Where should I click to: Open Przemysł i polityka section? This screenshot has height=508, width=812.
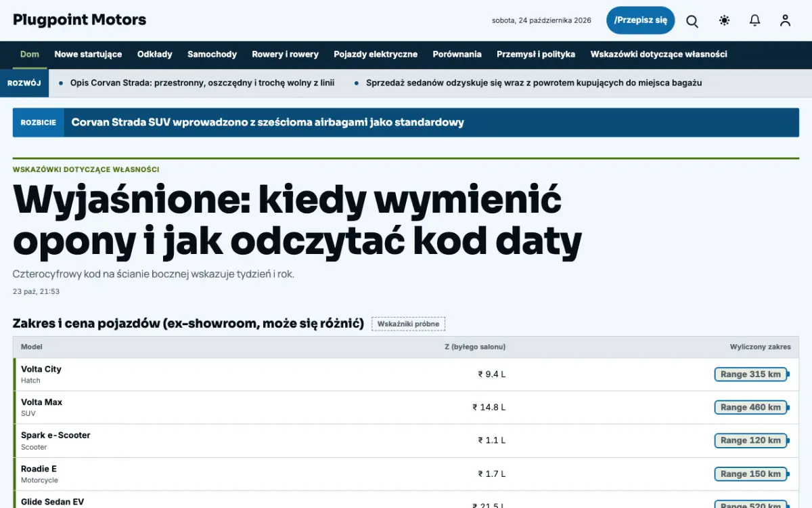(x=536, y=54)
